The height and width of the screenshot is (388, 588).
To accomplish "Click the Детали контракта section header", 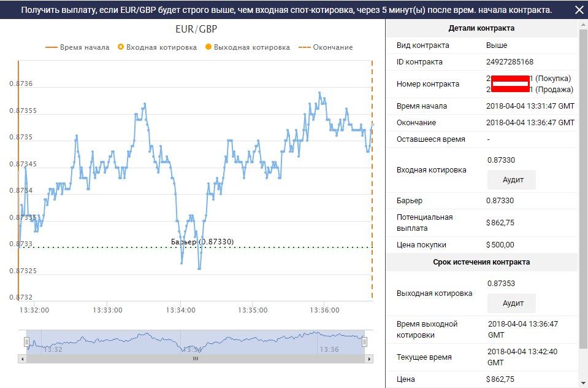I will (x=481, y=28).
